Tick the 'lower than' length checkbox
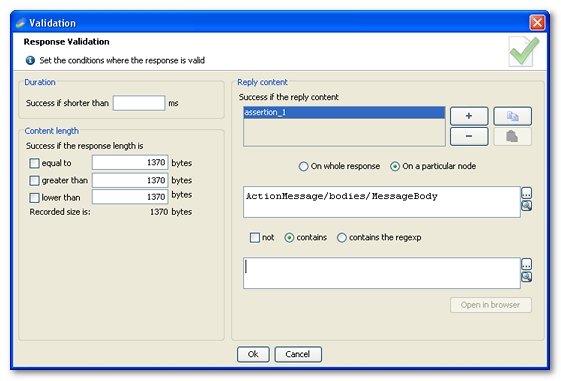 34,197
